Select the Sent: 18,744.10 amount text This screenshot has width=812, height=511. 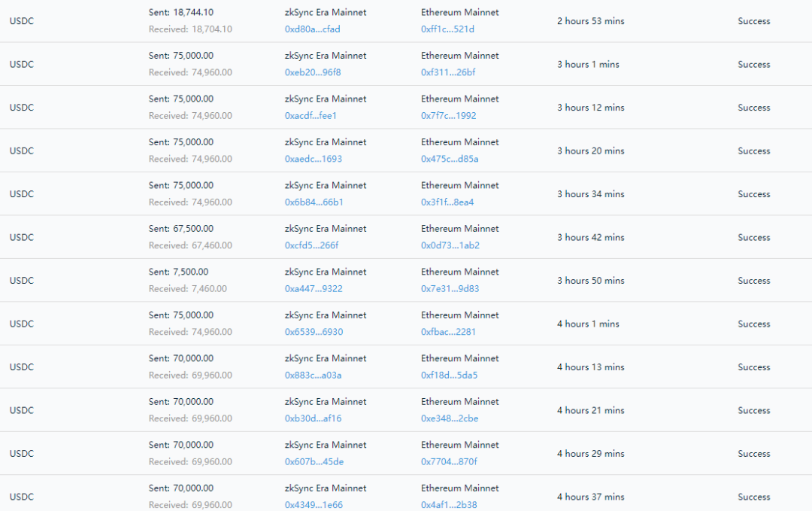(181, 13)
